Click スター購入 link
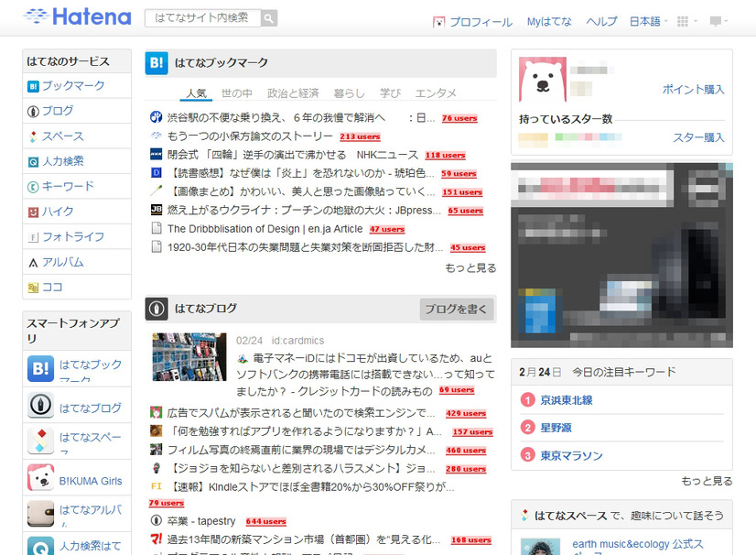Viewport: 756px width, 555px height. (698, 137)
